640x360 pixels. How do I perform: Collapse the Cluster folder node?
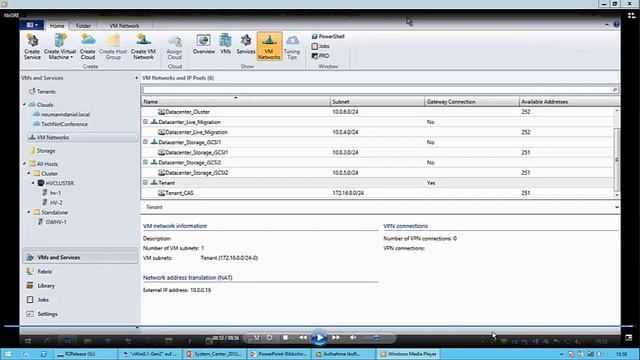[x=29, y=173]
